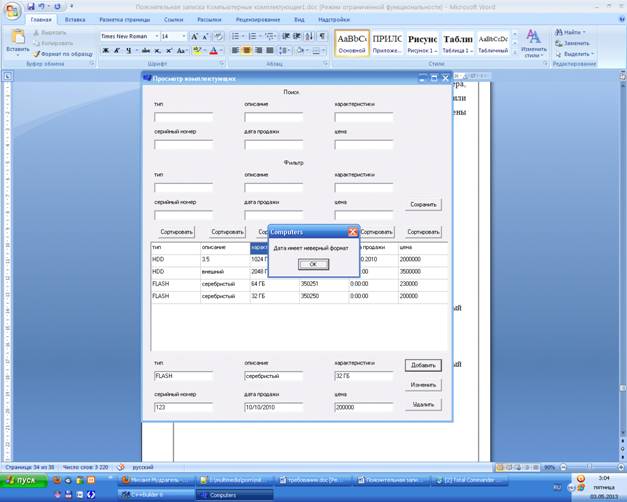Viewport: 627px width, 502px height.
Task: Click OK in the Computers error dialog
Action: click(313, 264)
